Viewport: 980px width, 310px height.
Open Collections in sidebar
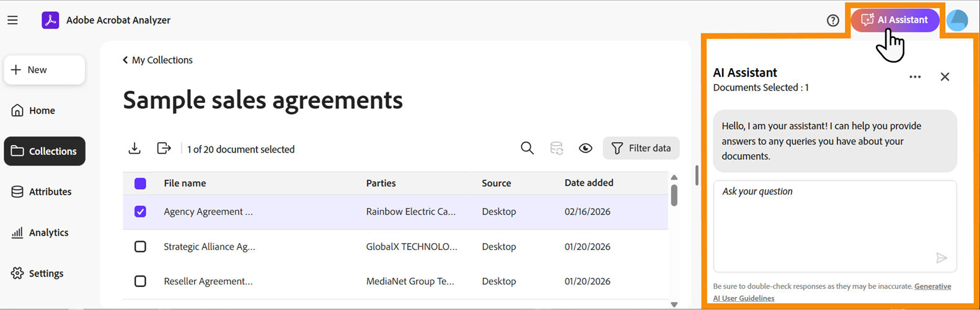pyautogui.click(x=45, y=151)
